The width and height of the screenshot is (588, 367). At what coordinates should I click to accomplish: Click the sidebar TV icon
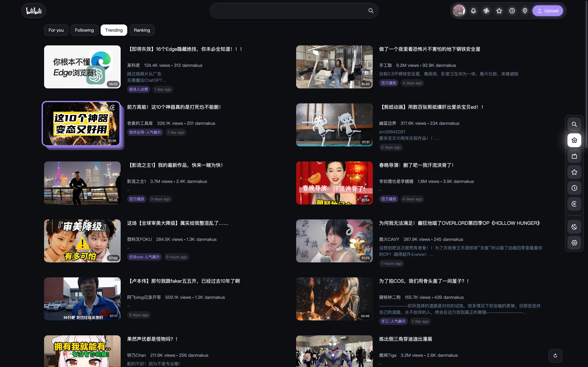[x=574, y=156]
